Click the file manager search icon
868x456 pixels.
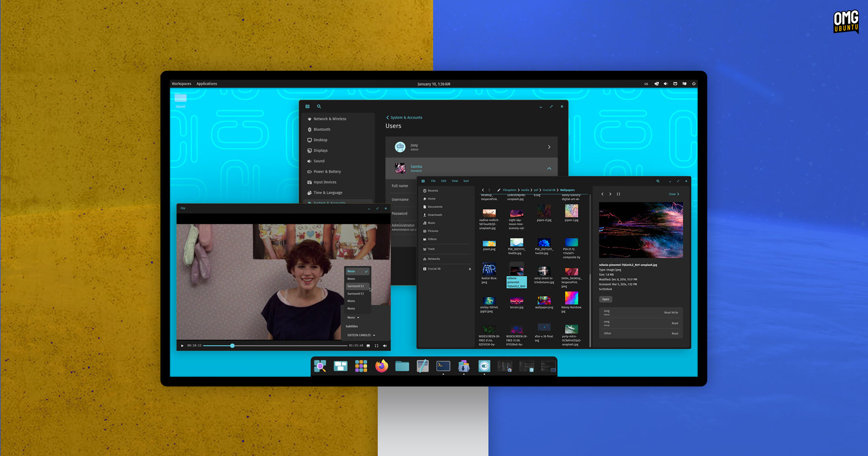pos(658,181)
